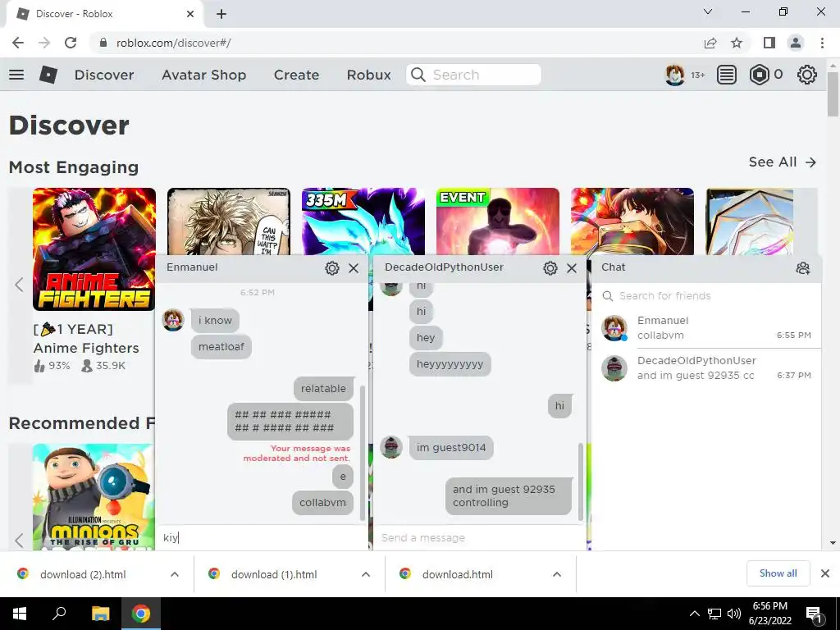Open Windows taskbar search
The image size is (840, 630).
click(x=59, y=614)
